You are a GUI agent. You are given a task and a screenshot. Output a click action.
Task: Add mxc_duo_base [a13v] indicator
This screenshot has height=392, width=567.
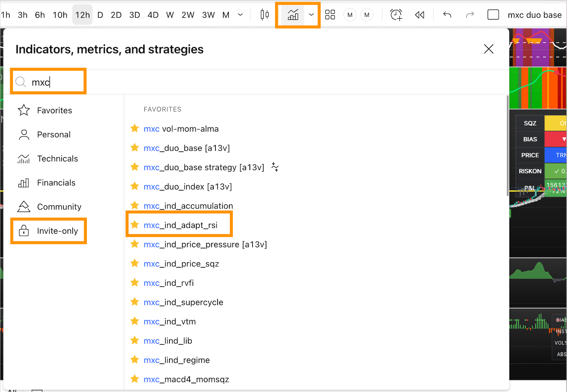187,148
